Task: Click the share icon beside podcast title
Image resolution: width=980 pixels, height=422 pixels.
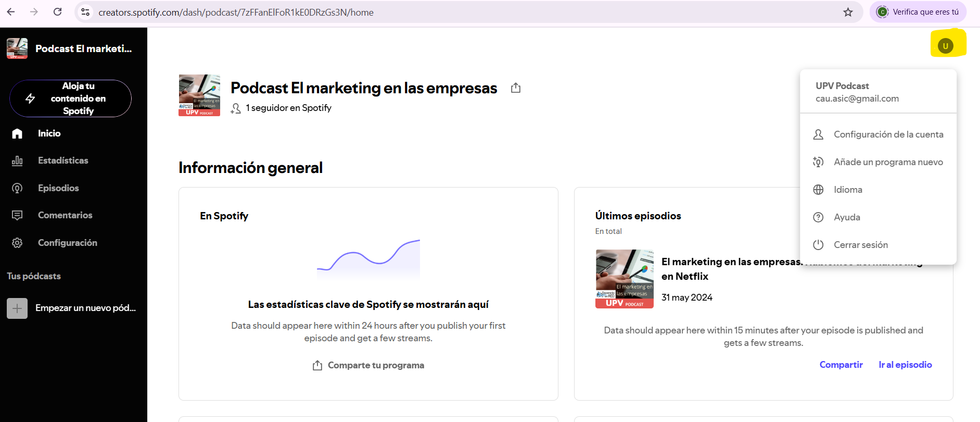Action: click(515, 88)
